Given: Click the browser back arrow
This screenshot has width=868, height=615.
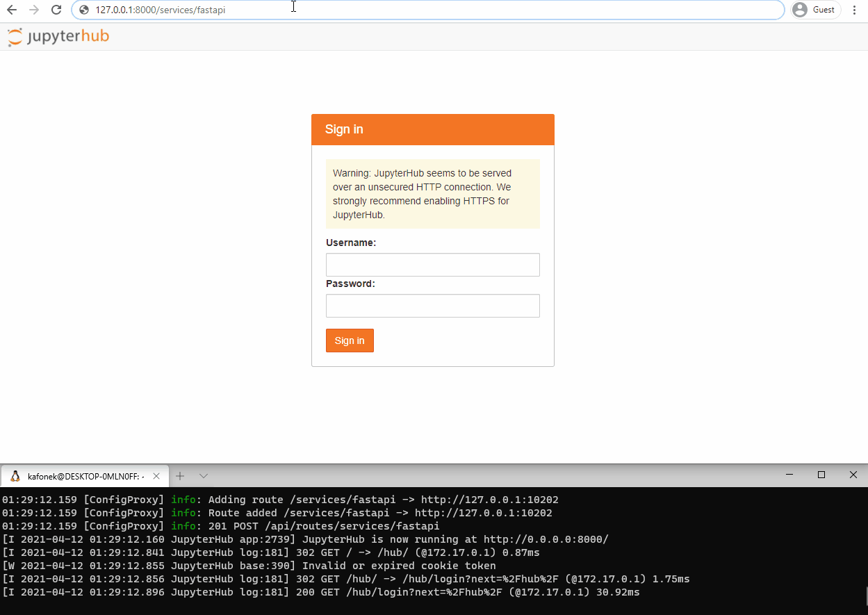Looking at the screenshot, I should click(12, 10).
